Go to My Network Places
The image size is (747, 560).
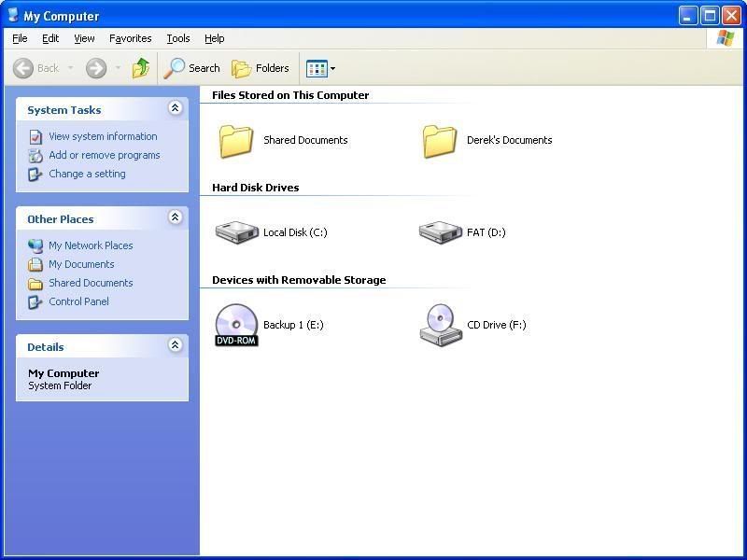(91, 245)
